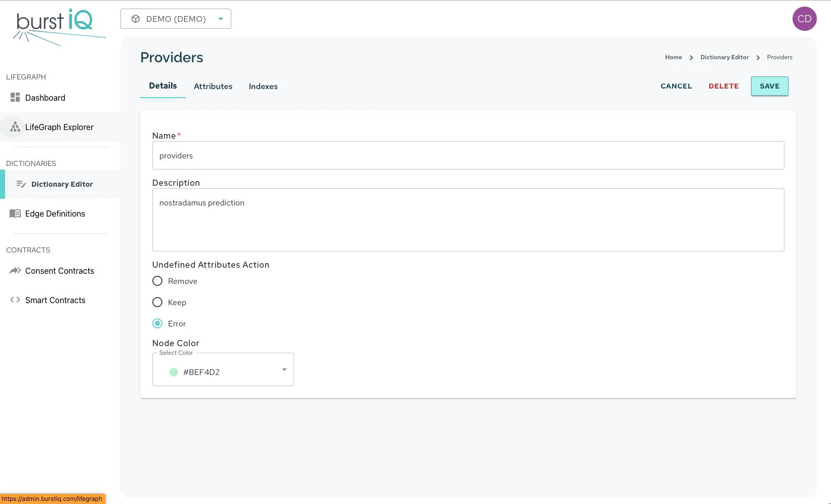Expand the DEMO (DEMO) environment dropdown
Screen dimensions: 831x504
pyautogui.click(x=220, y=18)
